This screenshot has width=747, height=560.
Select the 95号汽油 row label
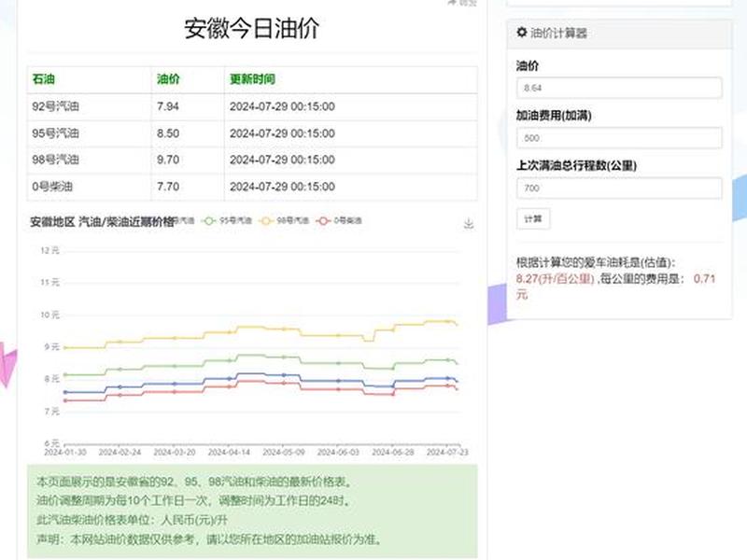(x=55, y=133)
